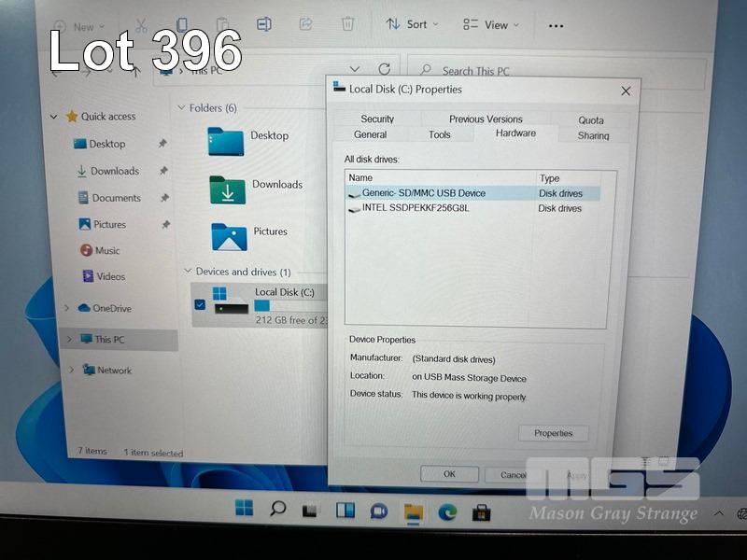The width and height of the screenshot is (747, 560).
Task: Toggle the Local Disk (C:) checkbox
Action: tap(200, 304)
